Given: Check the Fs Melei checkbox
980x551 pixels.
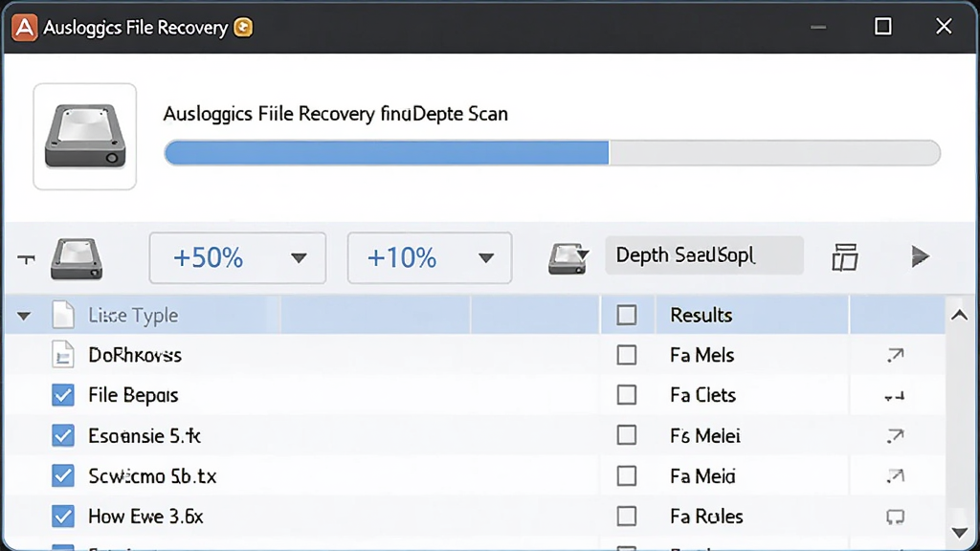Looking at the screenshot, I should pyautogui.click(x=626, y=435).
